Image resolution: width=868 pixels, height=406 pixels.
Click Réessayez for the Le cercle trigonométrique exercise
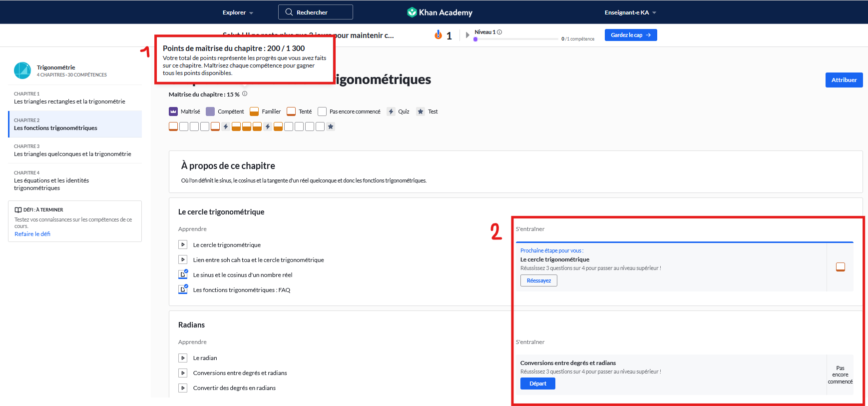coord(539,280)
